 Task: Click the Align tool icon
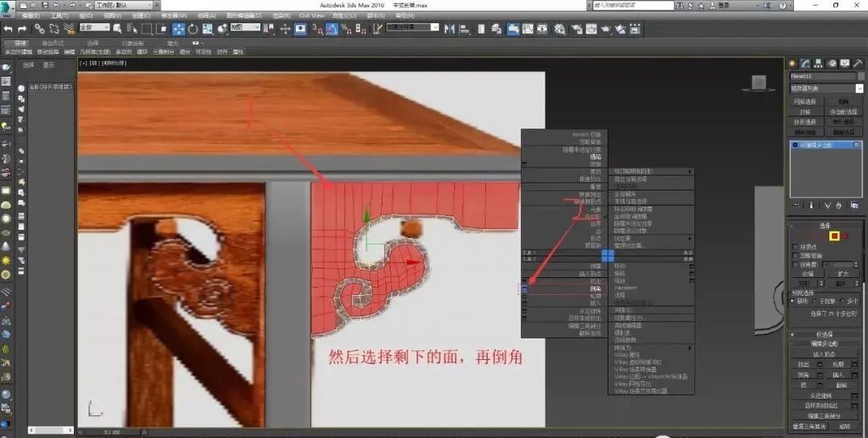[465, 29]
